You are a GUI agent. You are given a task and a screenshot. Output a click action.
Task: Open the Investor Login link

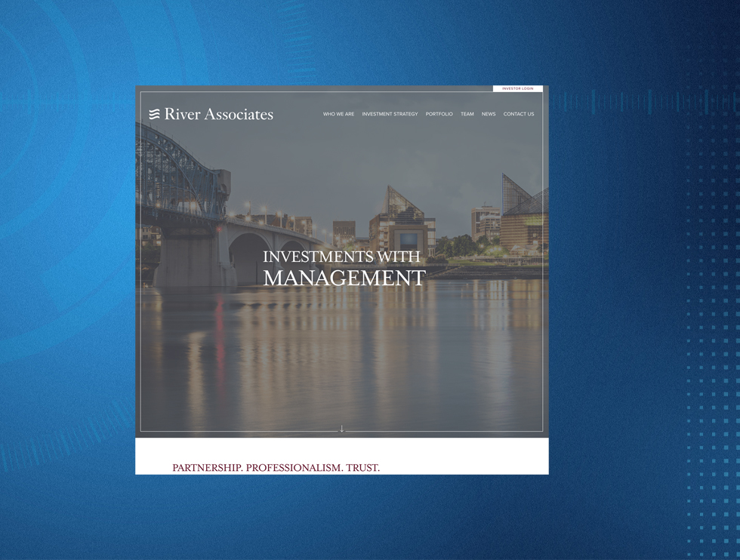518,89
